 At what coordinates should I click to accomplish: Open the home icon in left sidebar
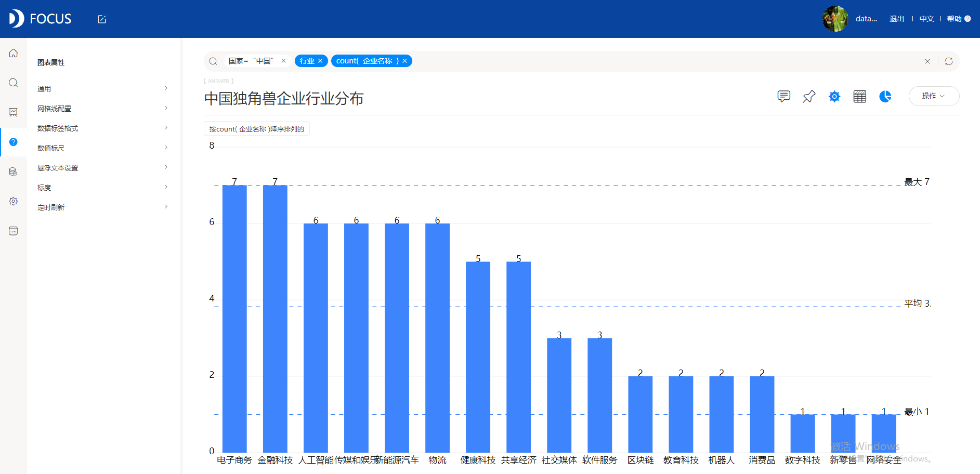click(14, 53)
